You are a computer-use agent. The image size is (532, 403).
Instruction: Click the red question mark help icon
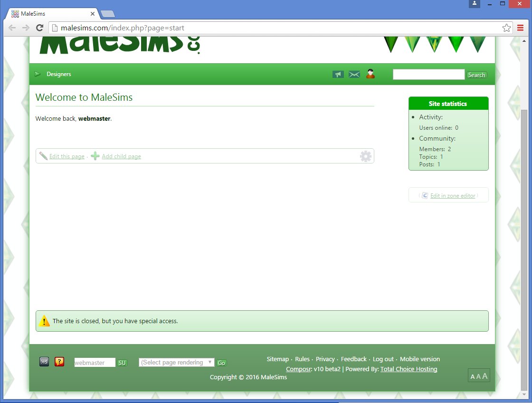pos(59,362)
